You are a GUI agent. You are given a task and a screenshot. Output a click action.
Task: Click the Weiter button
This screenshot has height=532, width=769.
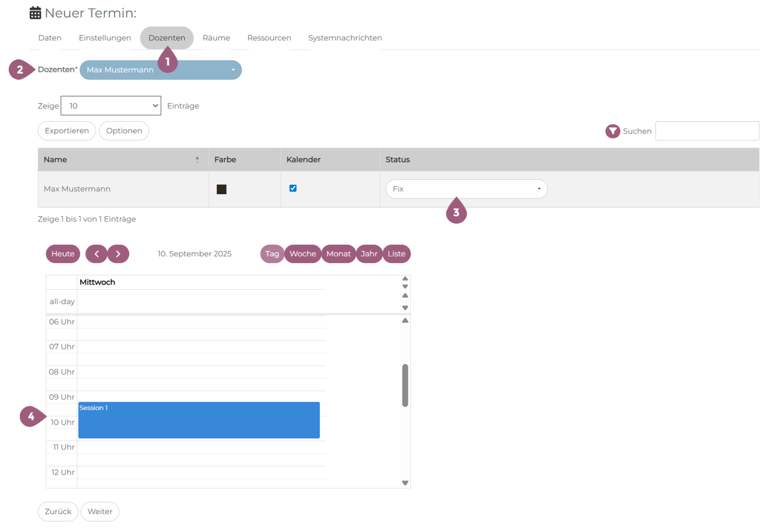(100, 512)
